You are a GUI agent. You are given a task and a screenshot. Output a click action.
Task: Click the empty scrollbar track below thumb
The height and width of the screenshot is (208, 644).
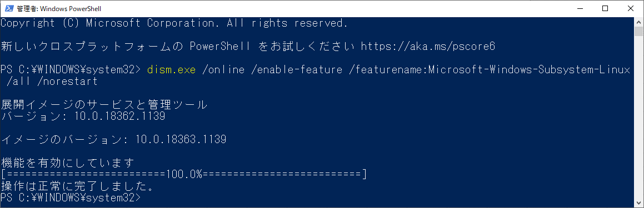(638, 119)
